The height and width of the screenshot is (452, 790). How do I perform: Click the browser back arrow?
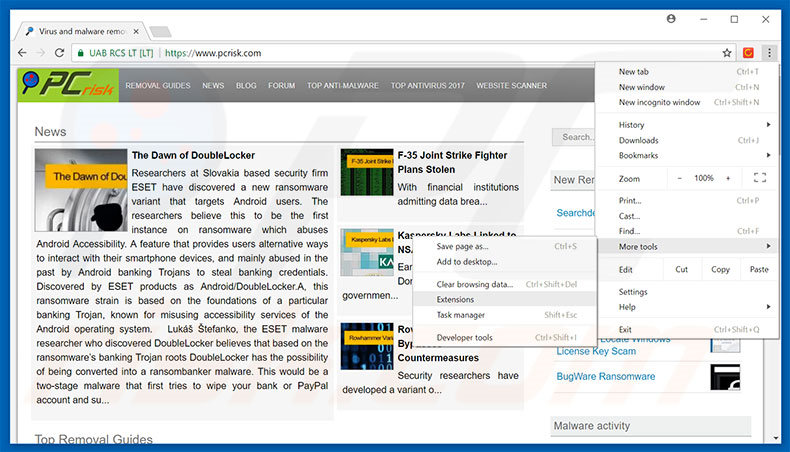22,53
